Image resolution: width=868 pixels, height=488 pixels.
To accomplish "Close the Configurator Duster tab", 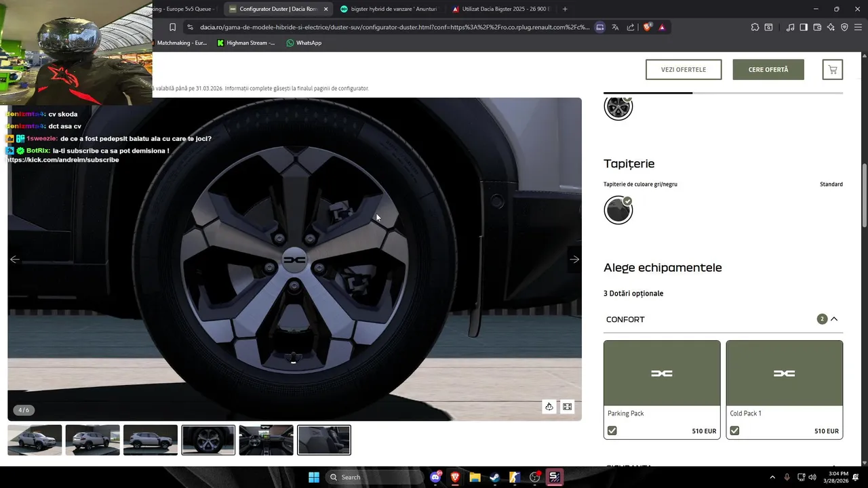I will click(326, 9).
